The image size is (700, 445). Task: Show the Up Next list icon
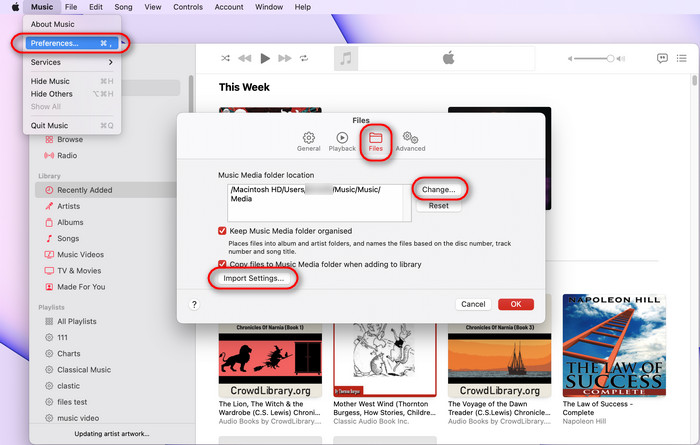pos(681,58)
